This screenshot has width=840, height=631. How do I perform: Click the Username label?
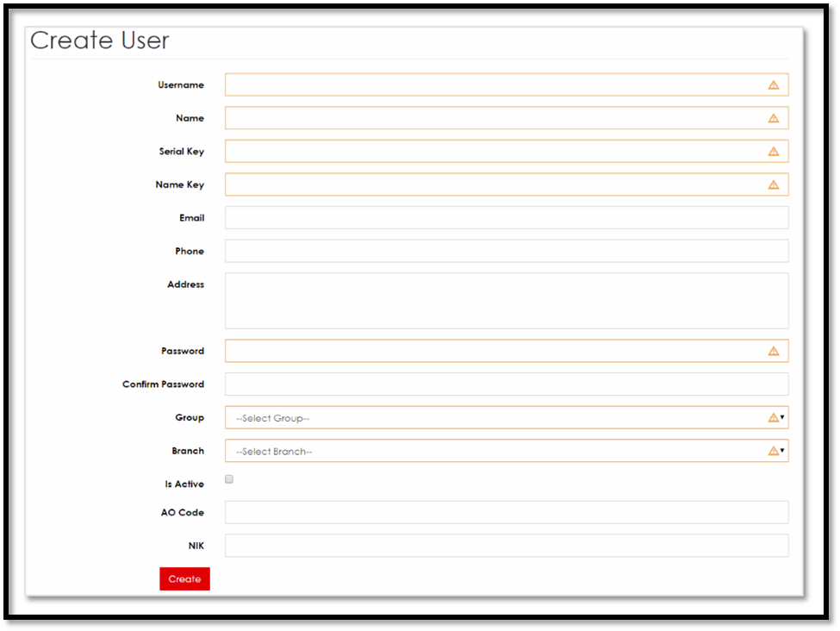pos(181,84)
